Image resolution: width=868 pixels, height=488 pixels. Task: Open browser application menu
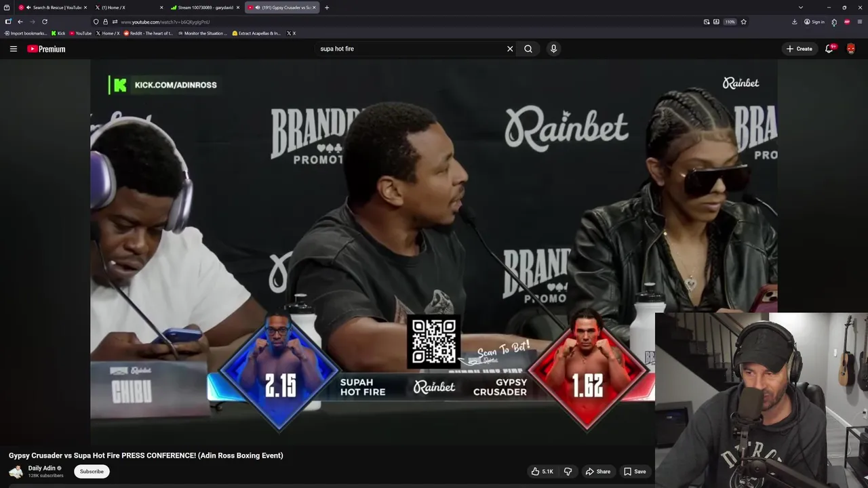[x=859, y=22]
